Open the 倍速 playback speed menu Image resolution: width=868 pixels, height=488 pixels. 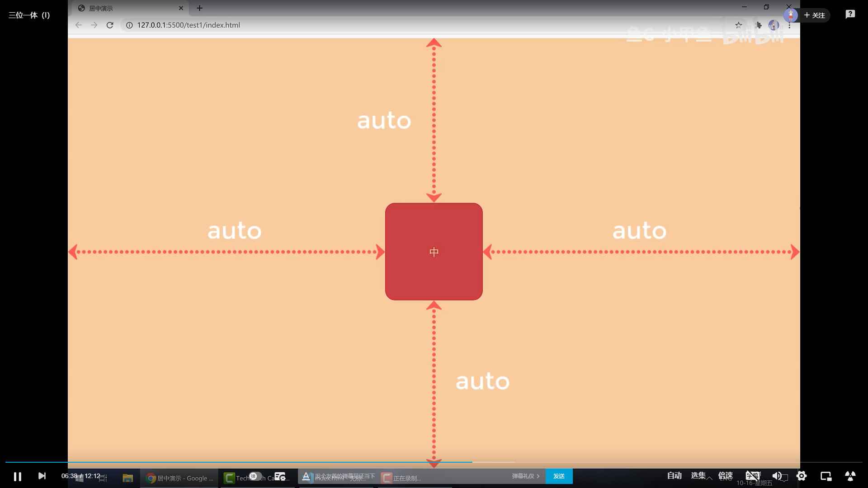(x=725, y=476)
